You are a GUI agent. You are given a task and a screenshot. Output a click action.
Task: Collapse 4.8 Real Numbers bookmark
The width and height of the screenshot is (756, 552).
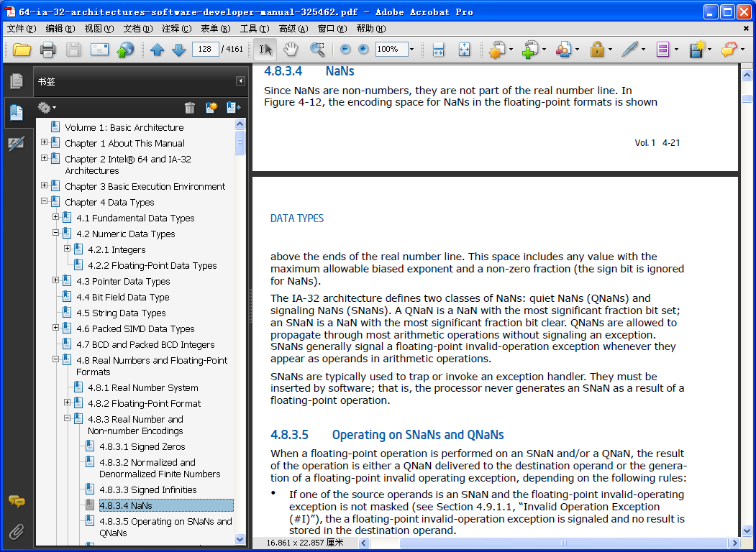click(x=56, y=359)
